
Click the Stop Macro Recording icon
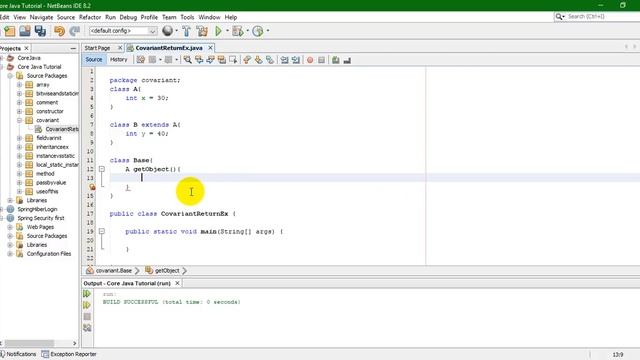[x=322, y=60]
